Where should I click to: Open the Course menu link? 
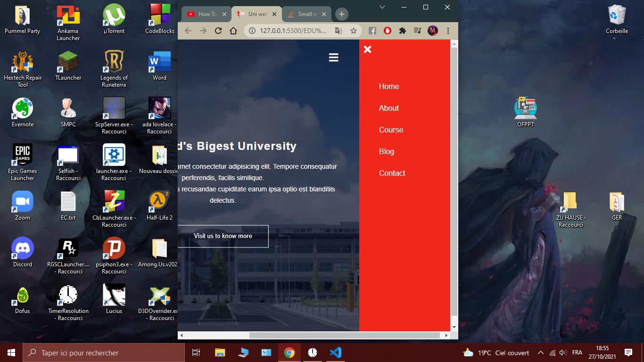tap(391, 130)
